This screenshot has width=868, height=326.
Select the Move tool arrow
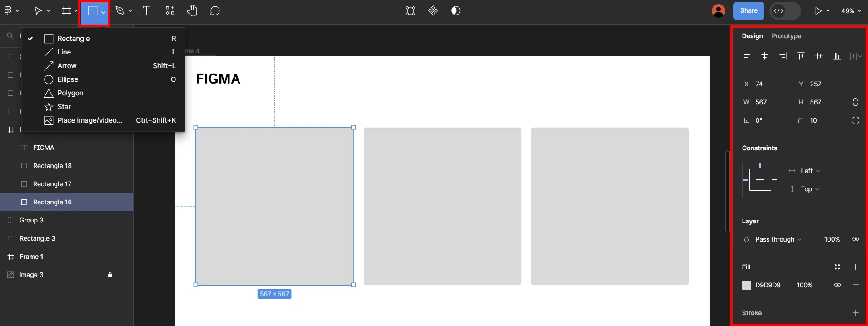pyautogui.click(x=38, y=11)
